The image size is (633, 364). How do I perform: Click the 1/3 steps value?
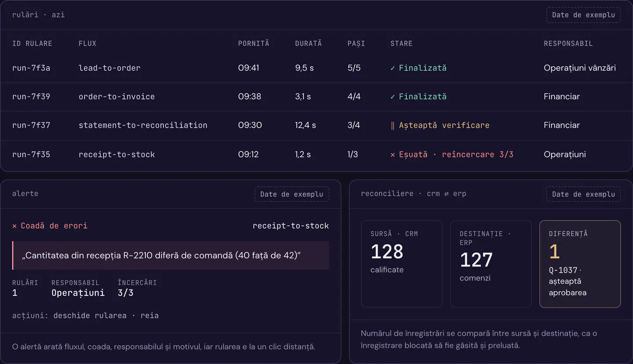coord(353,155)
